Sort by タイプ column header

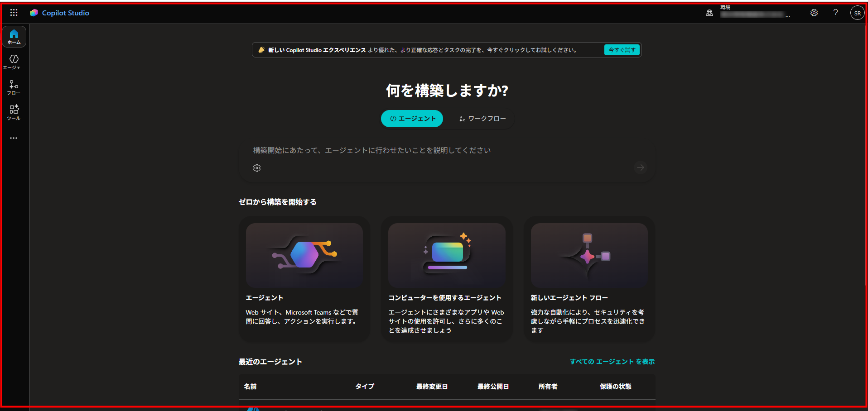coord(365,387)
